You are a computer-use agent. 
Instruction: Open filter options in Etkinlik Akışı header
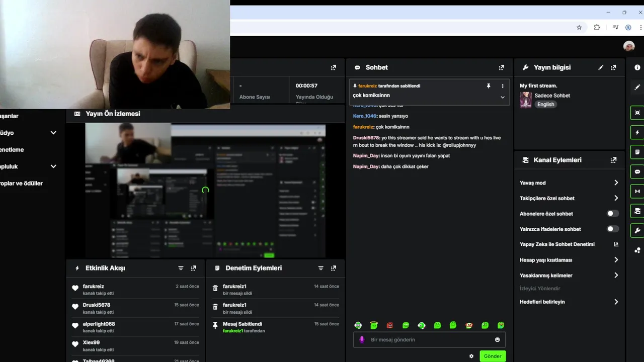pos(181,268)
